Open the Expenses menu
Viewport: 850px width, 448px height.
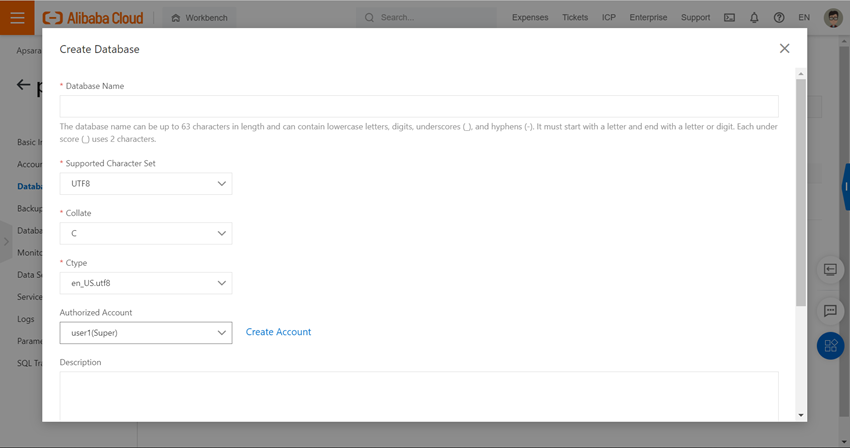[530, 17]
